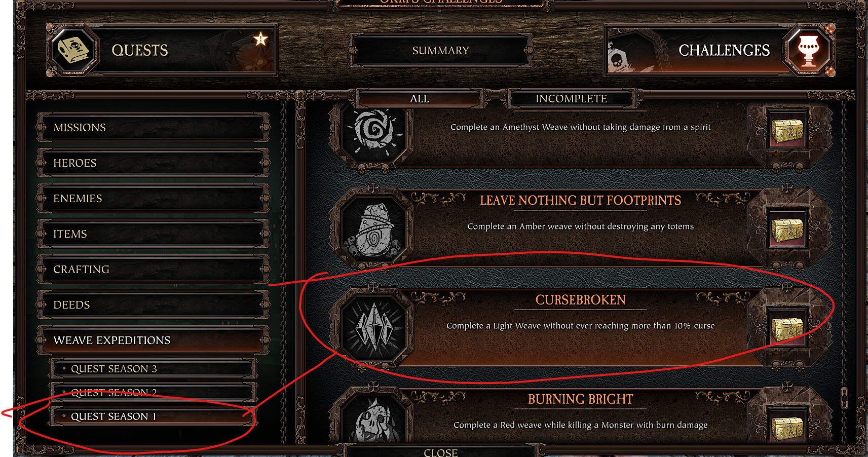This screenshot has width=868, height=457.
Task: Click the challenge list scrollbar handle
Action: click(x=844, y=398)
